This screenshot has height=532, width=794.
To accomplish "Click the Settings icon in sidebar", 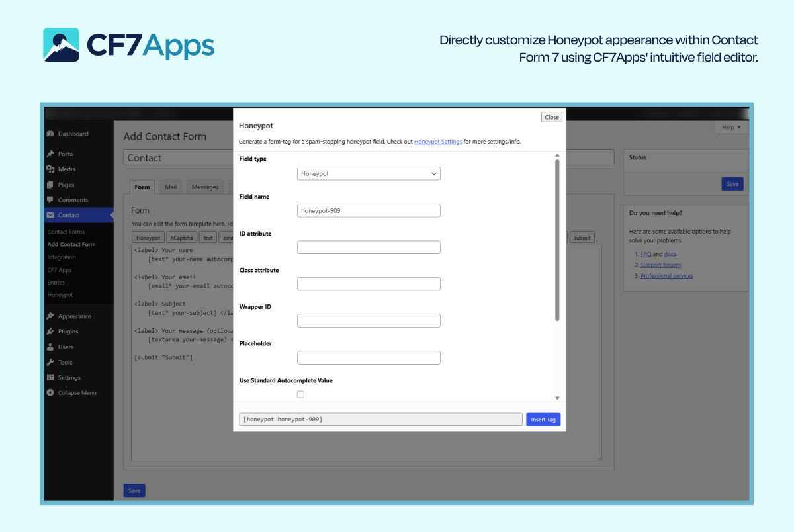I will coord(50,377).
